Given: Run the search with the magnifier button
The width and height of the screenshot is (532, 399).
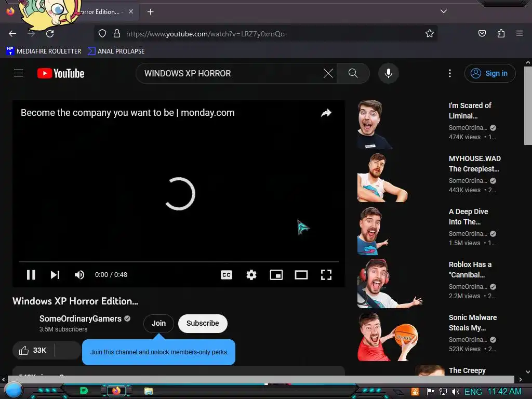Looking at the screenshot, I should tap(353, 73).
